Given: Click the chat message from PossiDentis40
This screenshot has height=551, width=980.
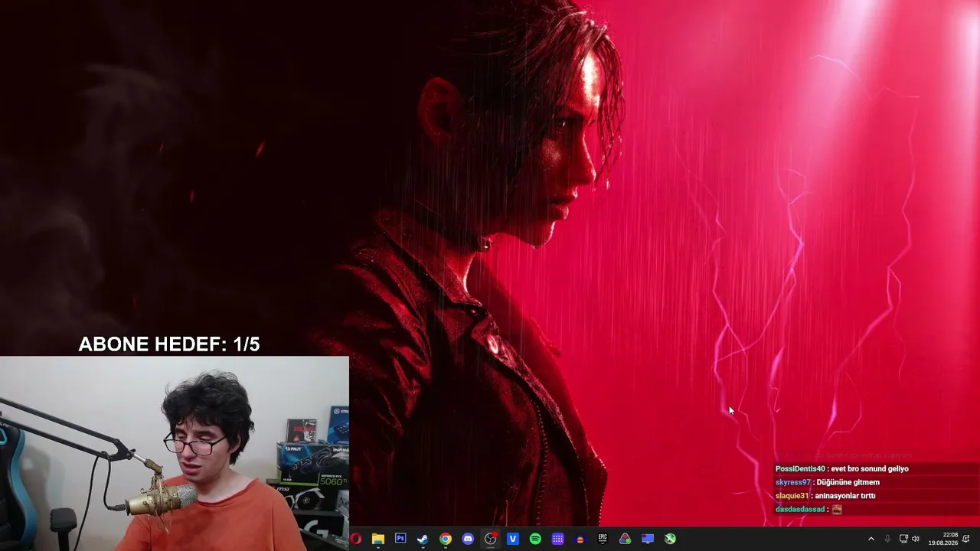Looking at the screenshot, I should [841, 468].
